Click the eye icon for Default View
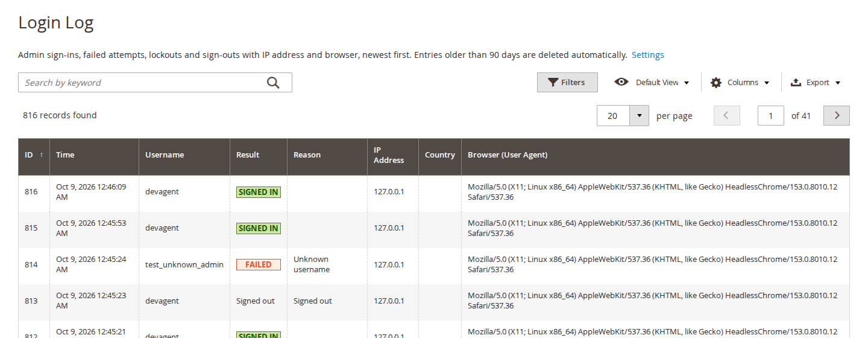 point(621,82)
